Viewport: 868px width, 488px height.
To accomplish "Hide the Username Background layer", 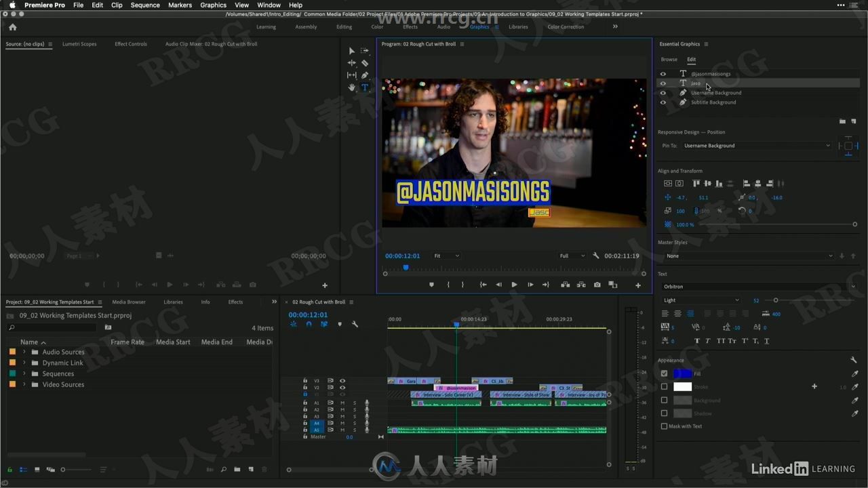I will point(663,93).
